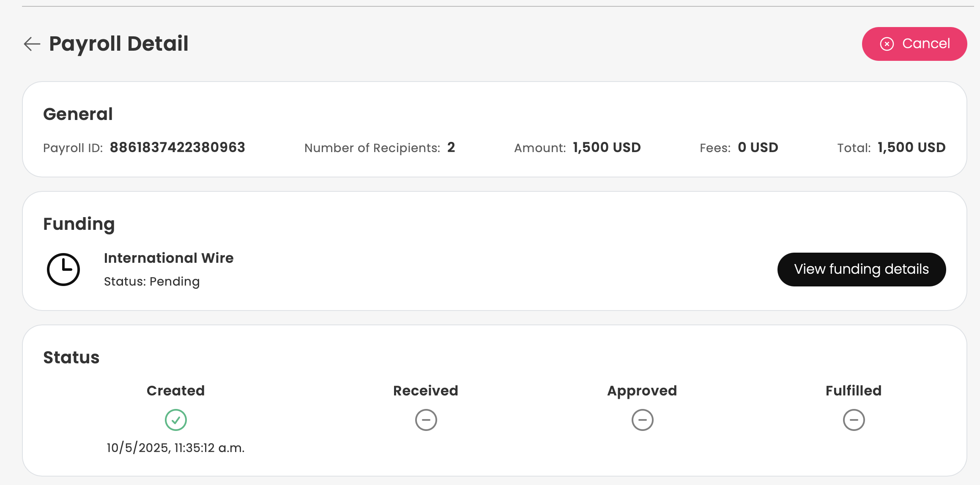Viewport: 980px width, 485px height.
Task: Click the Total 1,500 USD value
Action: 912,147
